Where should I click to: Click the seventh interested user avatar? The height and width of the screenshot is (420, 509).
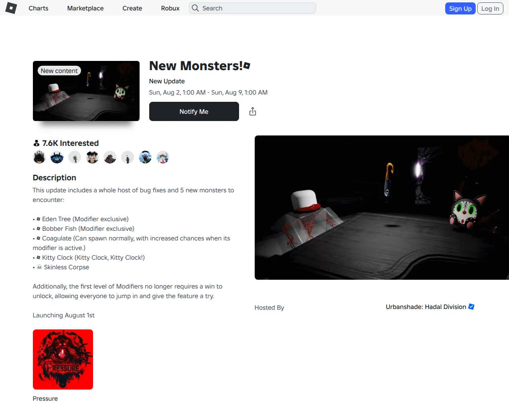[145, 157]
